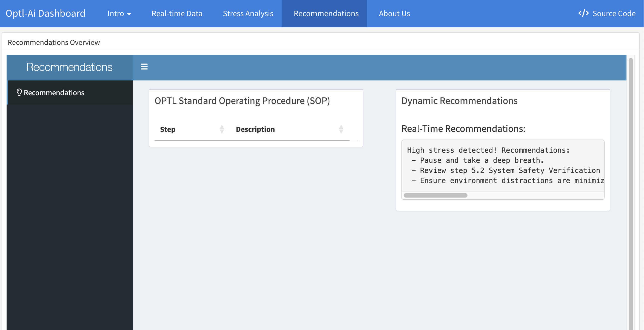
Task: Click the Dynamic Recommendations panel title
Action: tap(459, 101)
